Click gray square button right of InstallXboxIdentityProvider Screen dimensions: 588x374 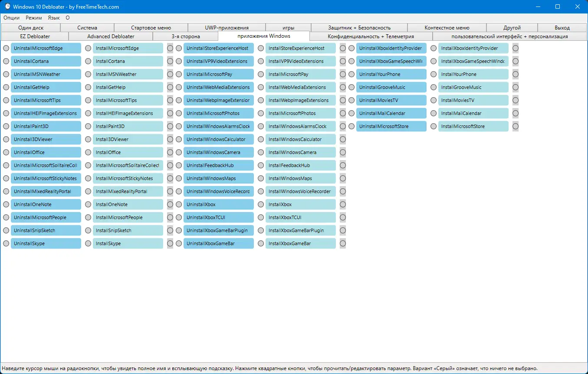point(516,48)
